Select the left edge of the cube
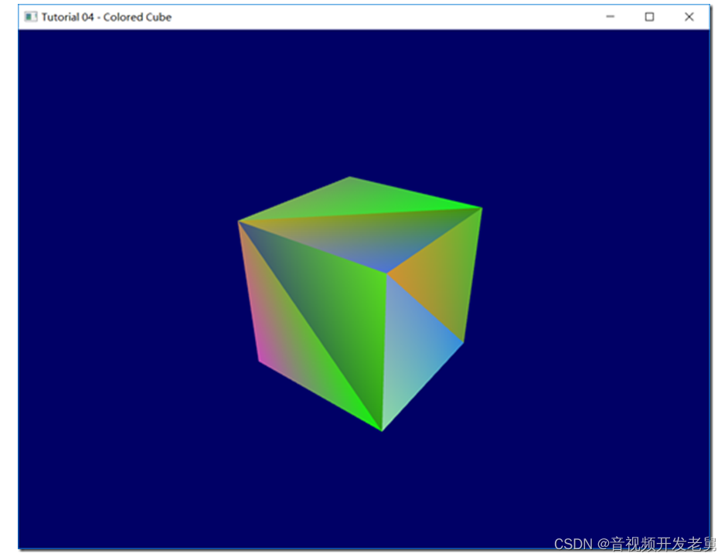Image resolution: width=728 pixels, height=560 pixels. (247, 294)
